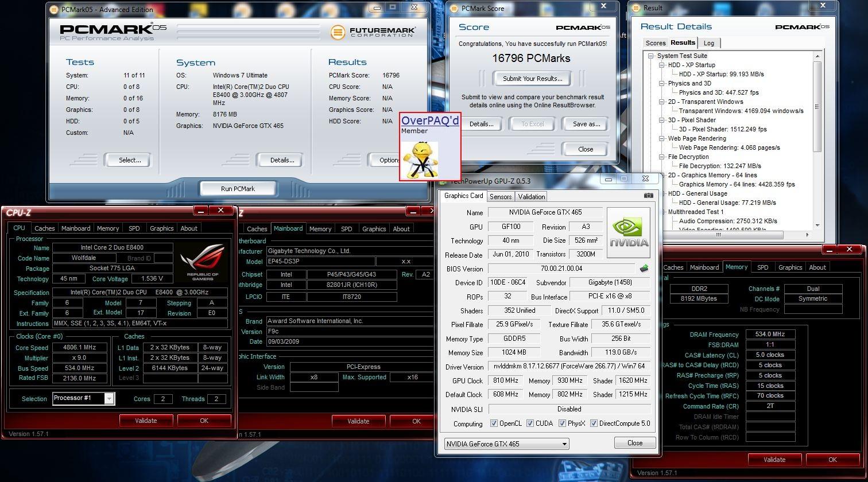
Task: Open the GeForce GTX 465 card dropdown
Action: pyautogui.click(x=564, y=444)
